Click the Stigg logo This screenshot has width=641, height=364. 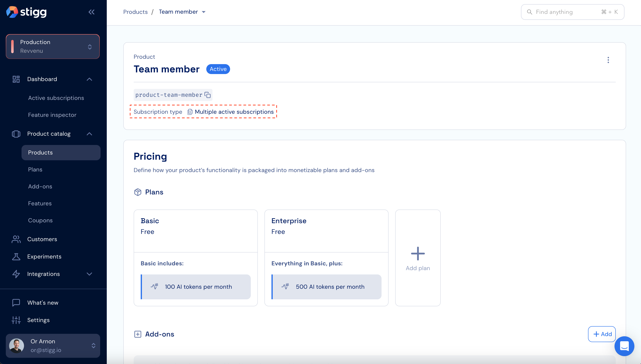[x=26, y=12]
